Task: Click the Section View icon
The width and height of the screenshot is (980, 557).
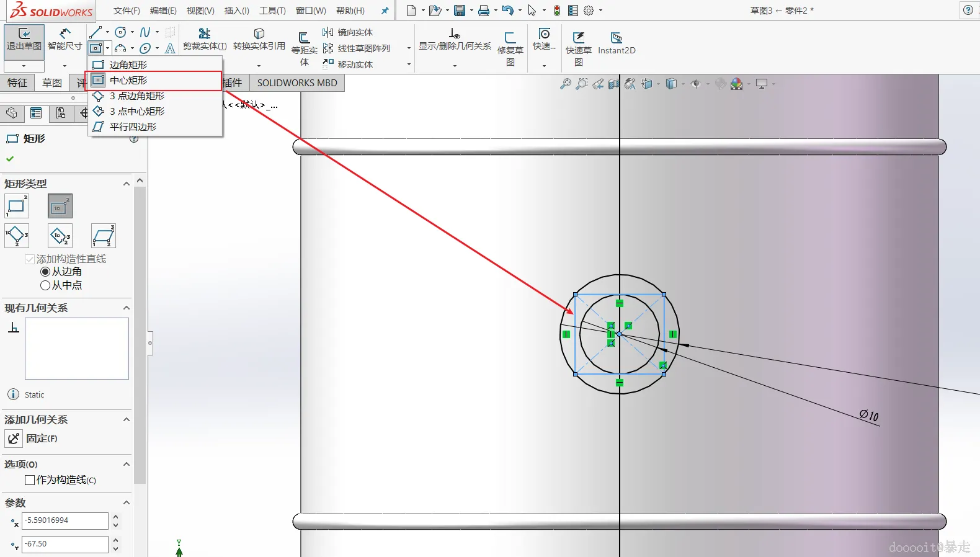Action: (614, 84)
